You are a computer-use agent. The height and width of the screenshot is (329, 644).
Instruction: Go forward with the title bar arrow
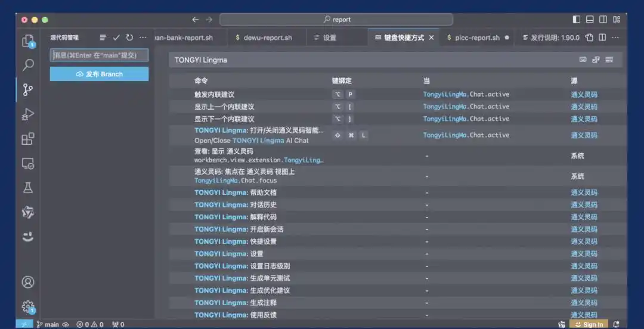(209, 19)
